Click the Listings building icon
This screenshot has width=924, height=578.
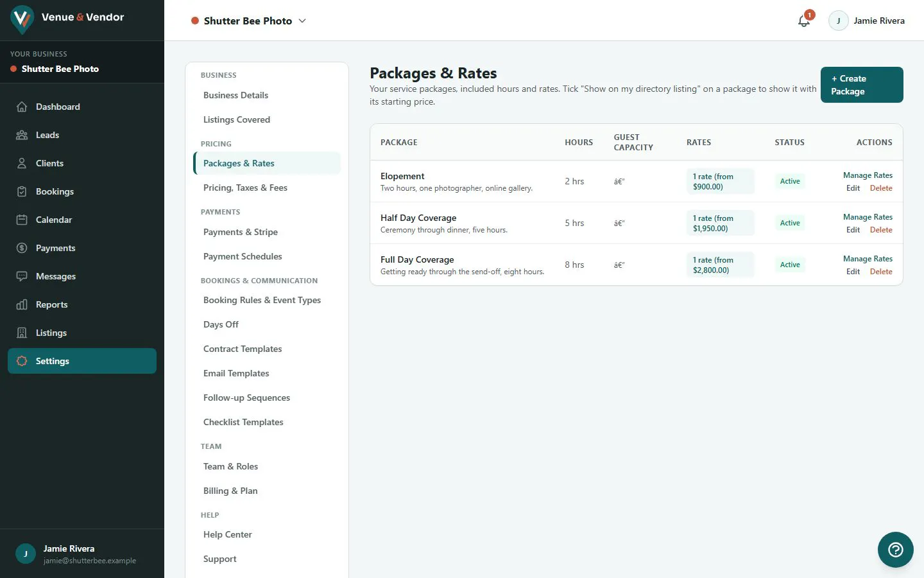coord(22,333)
